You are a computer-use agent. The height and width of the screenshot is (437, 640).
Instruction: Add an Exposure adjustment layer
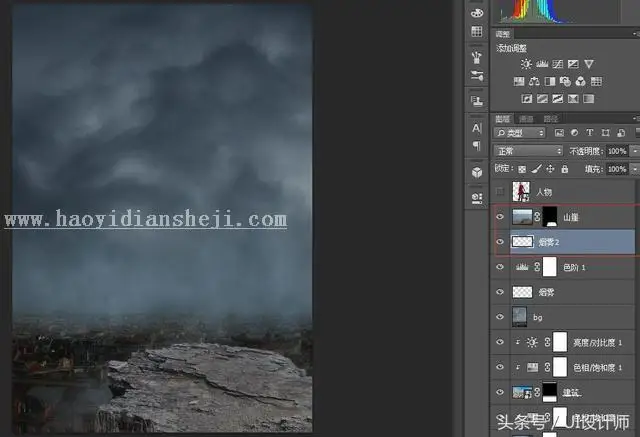(573, 64)
